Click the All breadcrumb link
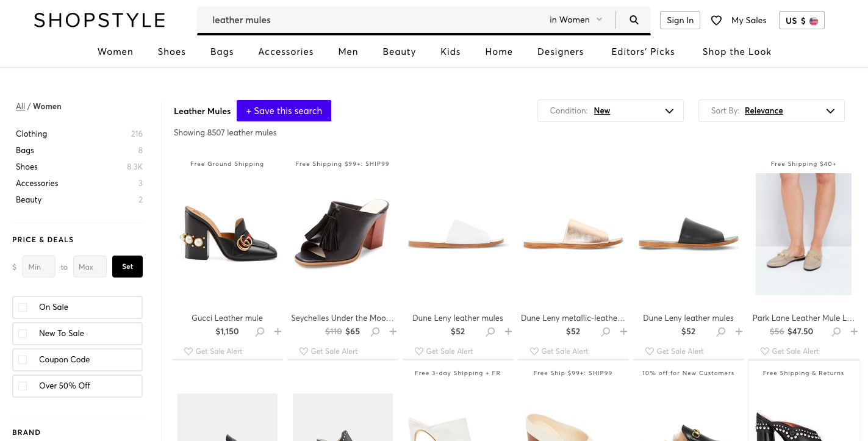Screen dimensions: 868x441 pos(20,106)
